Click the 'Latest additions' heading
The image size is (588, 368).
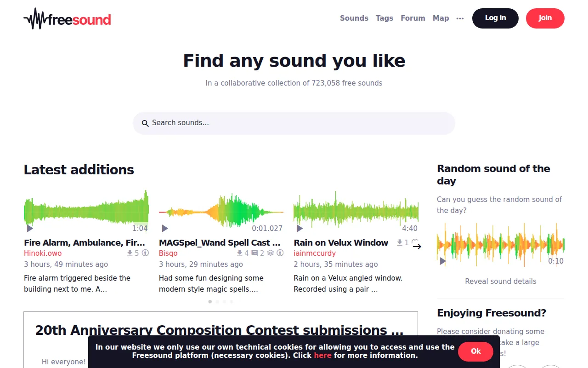[x=79, y=170]
